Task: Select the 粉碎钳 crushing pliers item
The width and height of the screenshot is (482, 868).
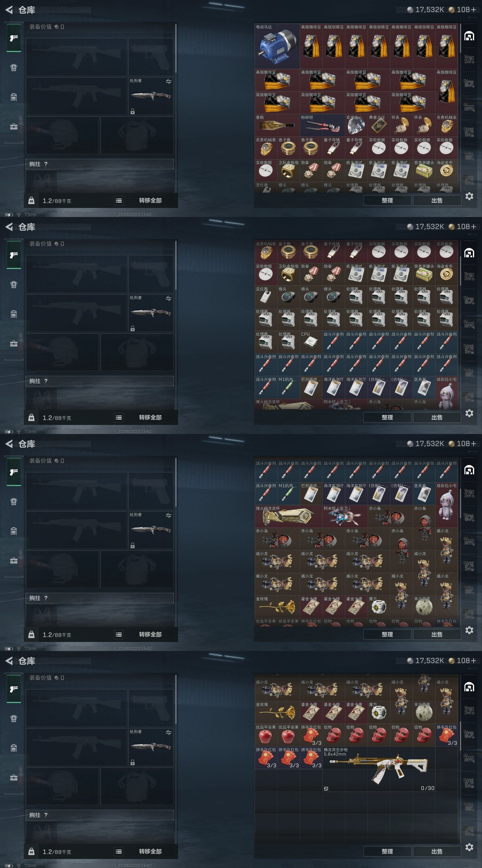Action: tap(322, 125)
